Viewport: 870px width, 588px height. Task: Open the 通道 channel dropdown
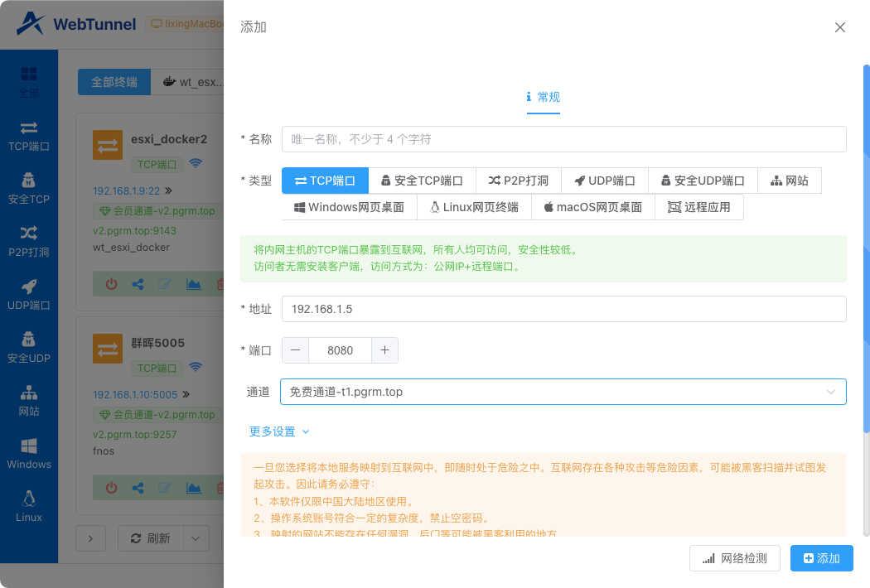click(563, 392)
